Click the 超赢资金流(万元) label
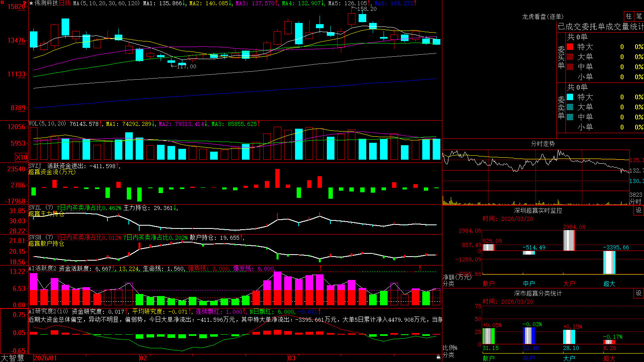Image resolution: width=644 pixels, height=362 pixels. click(x=52, y=172)
